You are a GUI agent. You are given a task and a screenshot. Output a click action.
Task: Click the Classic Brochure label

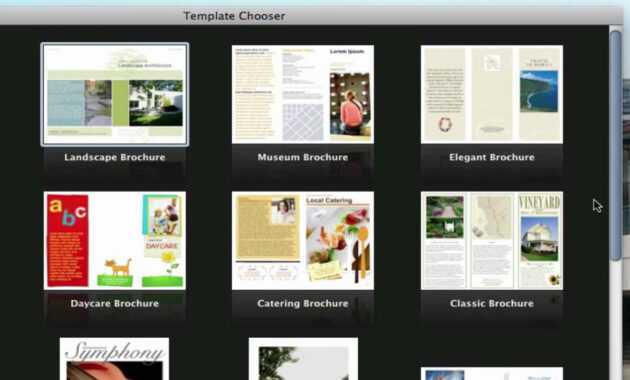pos(492,303)
